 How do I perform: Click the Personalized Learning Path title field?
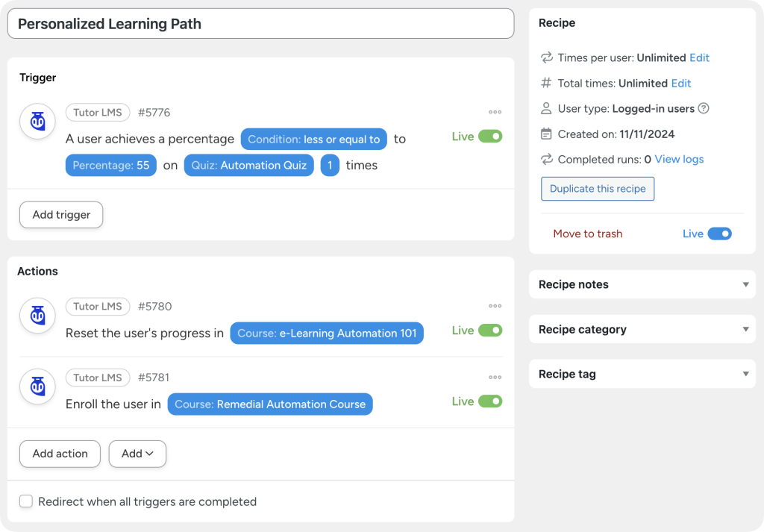(260, 23)
